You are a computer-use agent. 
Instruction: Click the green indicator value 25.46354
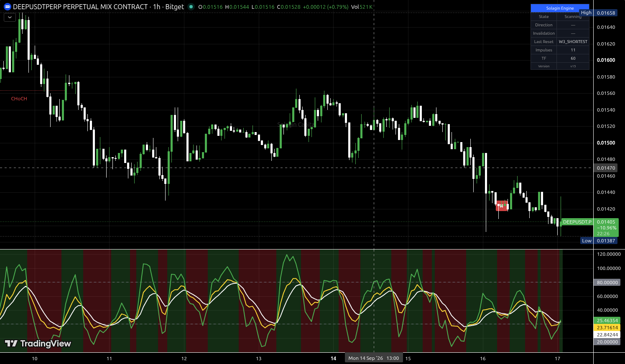607,321
